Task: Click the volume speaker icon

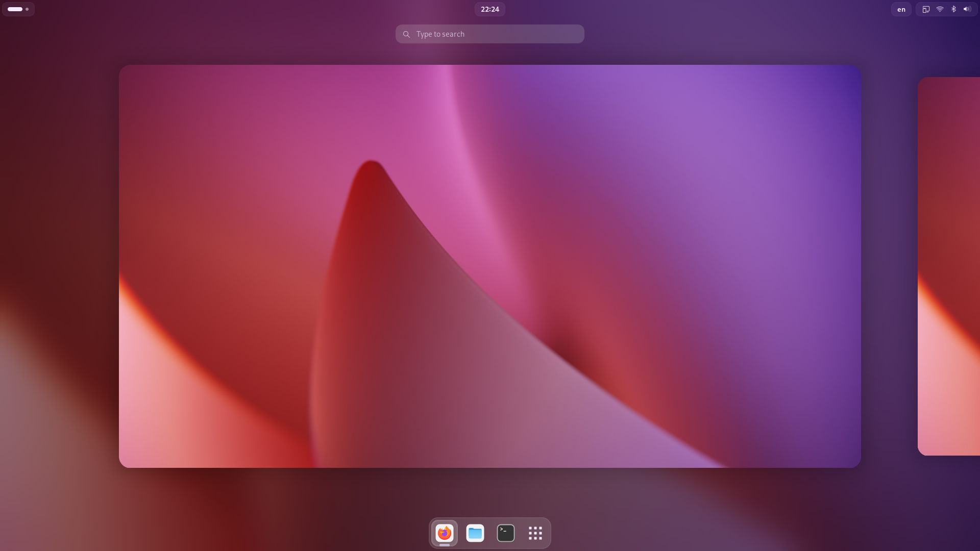Action: point(967,9)
